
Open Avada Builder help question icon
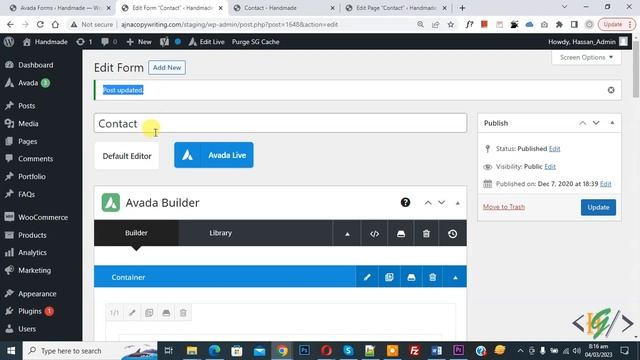[405, 202]
